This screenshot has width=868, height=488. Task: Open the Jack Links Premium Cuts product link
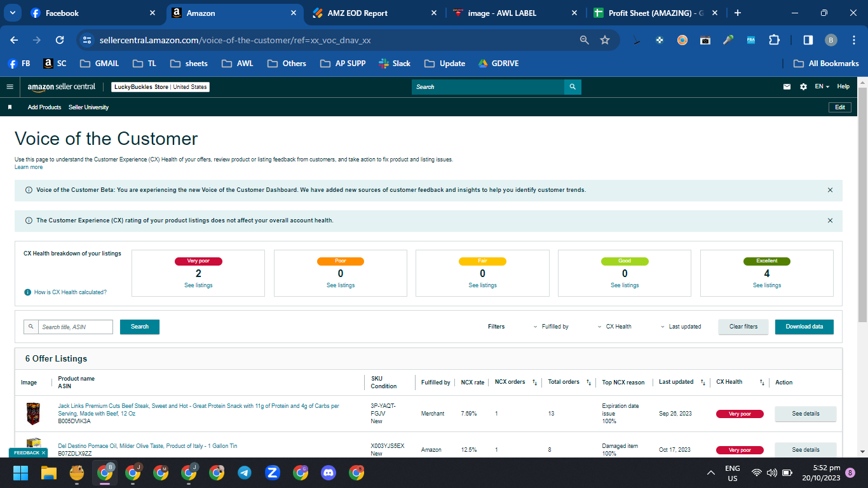click(198, 410)
